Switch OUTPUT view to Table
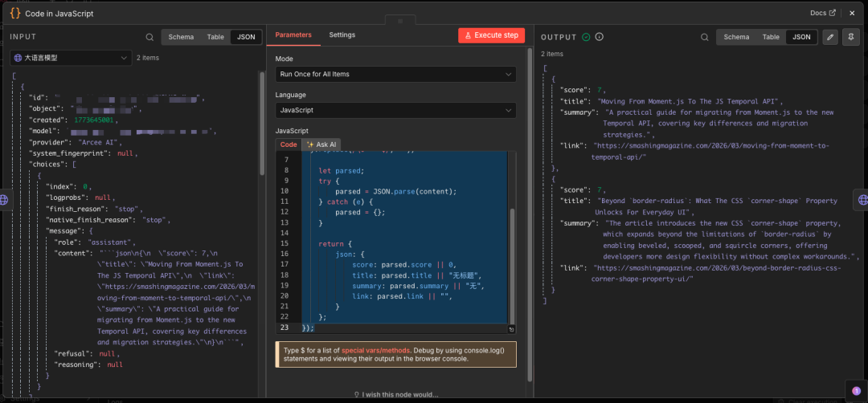Viewport: 868px width, 403px height. click(771, 37)
